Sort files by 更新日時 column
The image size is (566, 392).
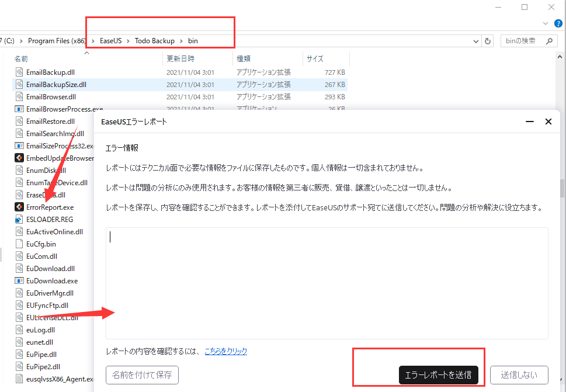(180, 58)
